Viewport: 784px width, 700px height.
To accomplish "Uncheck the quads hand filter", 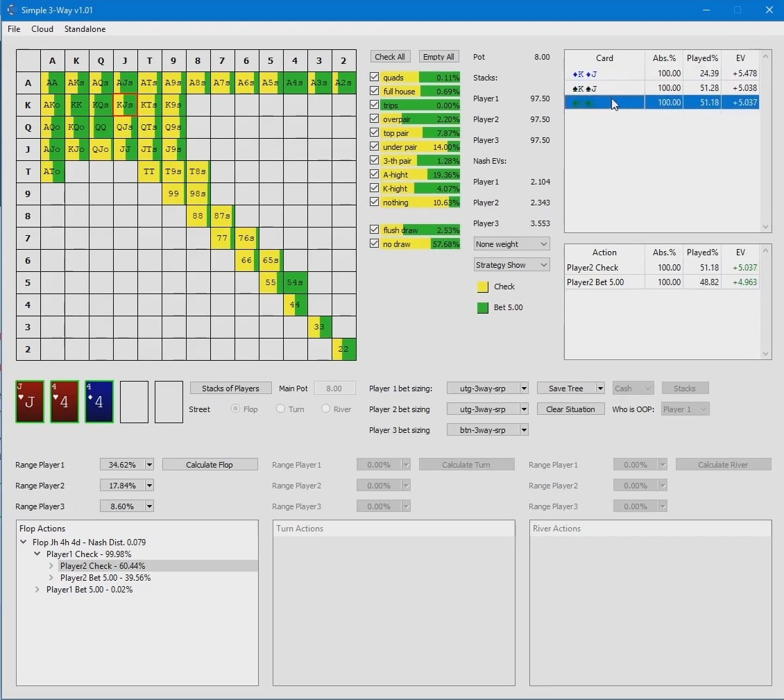I will tap(375, 78).
